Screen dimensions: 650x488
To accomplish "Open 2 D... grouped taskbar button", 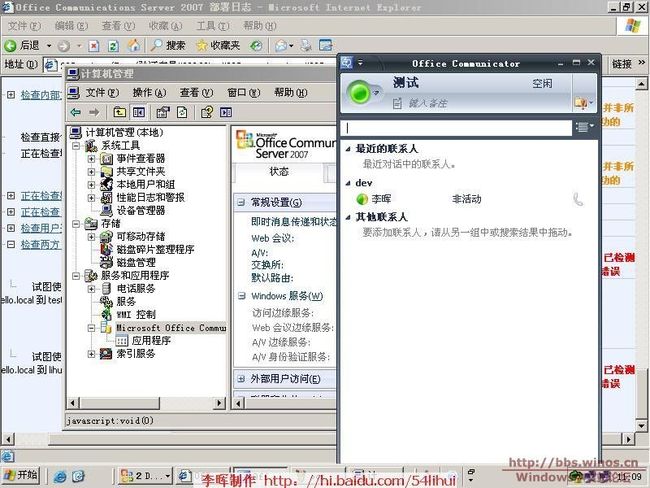I will 145,476.
